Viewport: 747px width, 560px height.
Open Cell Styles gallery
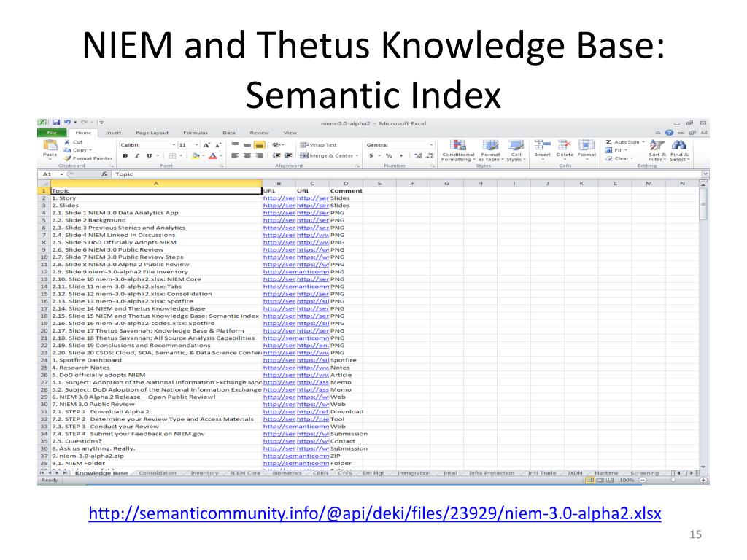pyautogui.click(x=516, y=150)
